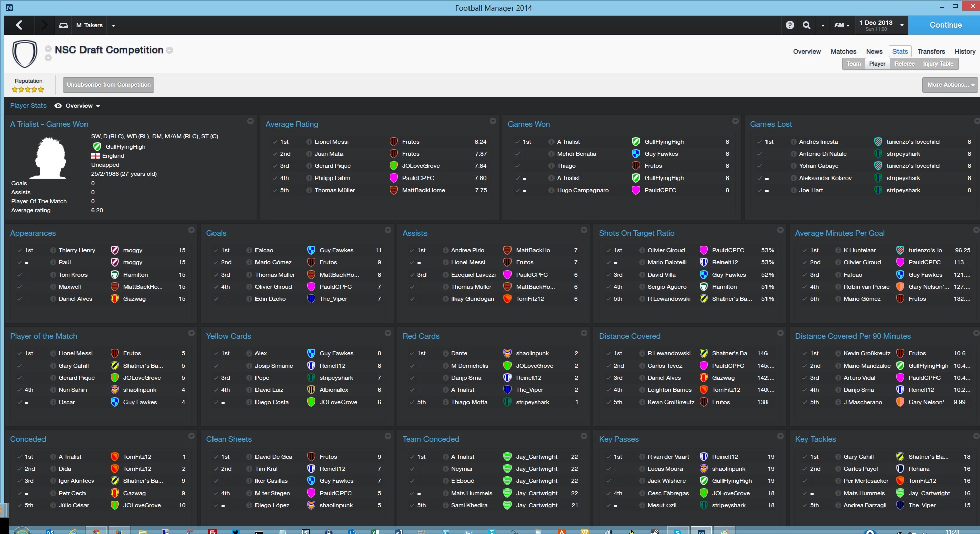
Task: Click shaolinpunk badge next to Dante
Action: point(507,353)
